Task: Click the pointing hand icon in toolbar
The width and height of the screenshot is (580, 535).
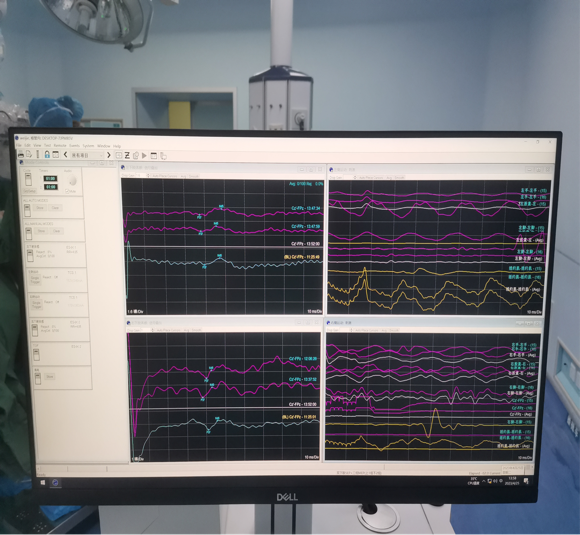Action: point(163,156)
